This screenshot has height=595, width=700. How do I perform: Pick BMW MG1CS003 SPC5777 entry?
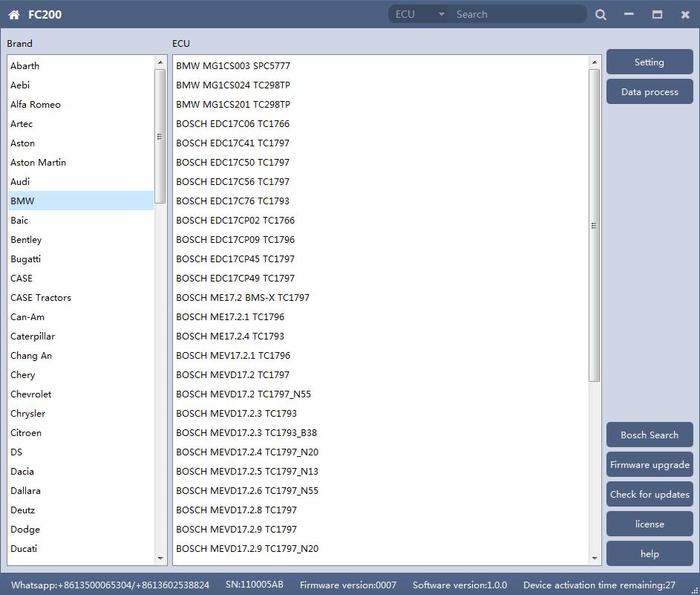[233, 66]
